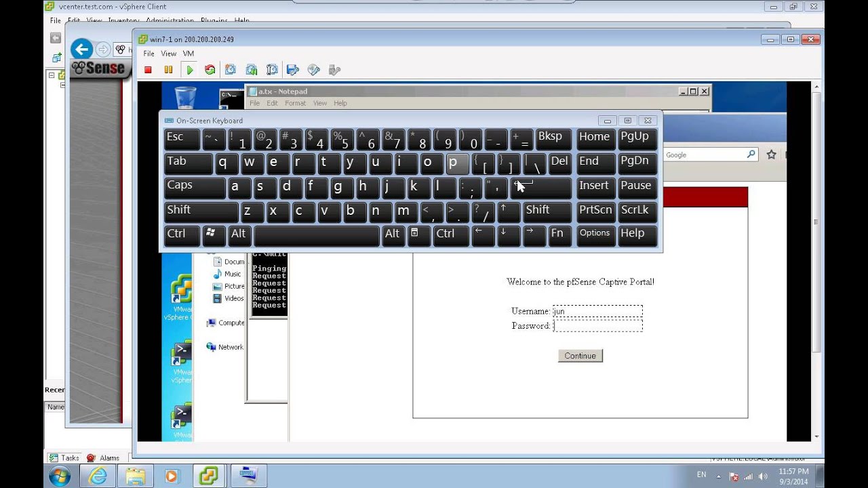Select Network in Explorer navigation pane
The width and height of the screenshot is (868, 488).
coord(225,347)
